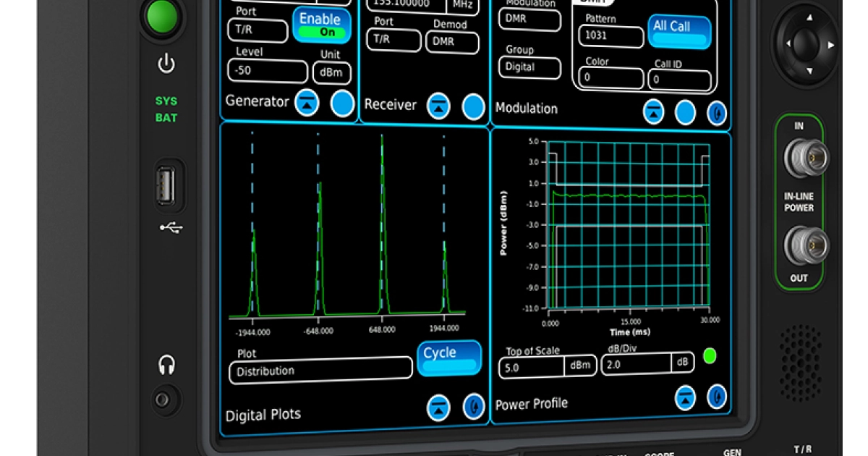Maximize the Power Profile panel
Image resolution: width=868 pixels, height=456 pixels.
click(x=685, y=397)
